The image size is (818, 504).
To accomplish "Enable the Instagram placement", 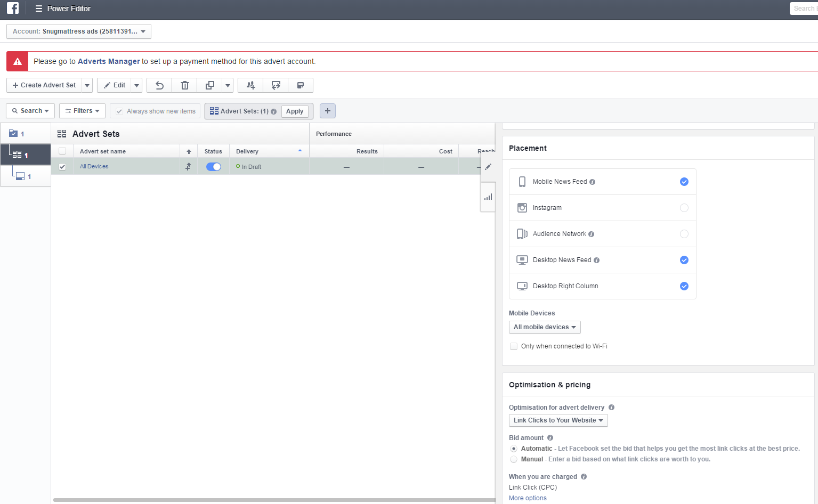I will point(684,208).
